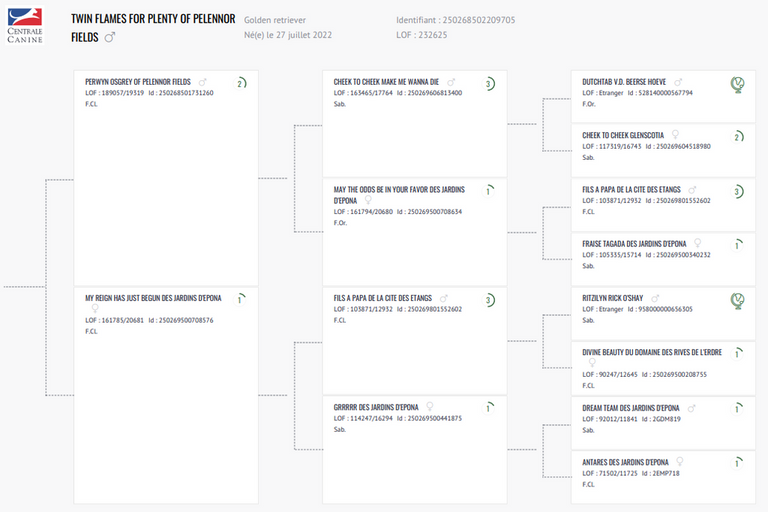Click the rating badge on Dream Team des Jardins d'Epona
Screen dimensions: 768x512
[x=737, y=408]
